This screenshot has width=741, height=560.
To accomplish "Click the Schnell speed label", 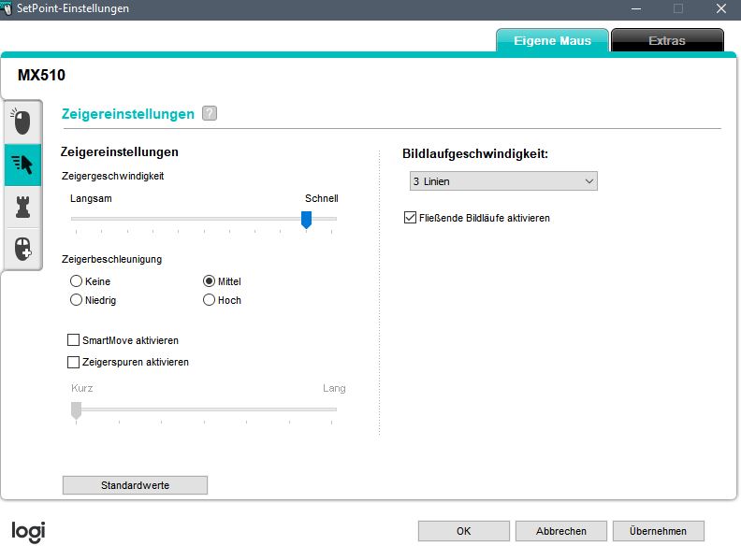I will [321, 198].
